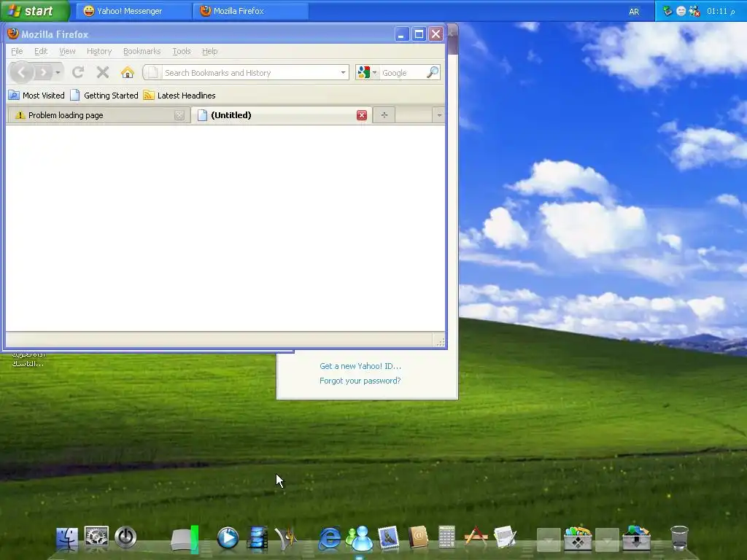Click the Firefox logo in the title bar

(13, 34)
